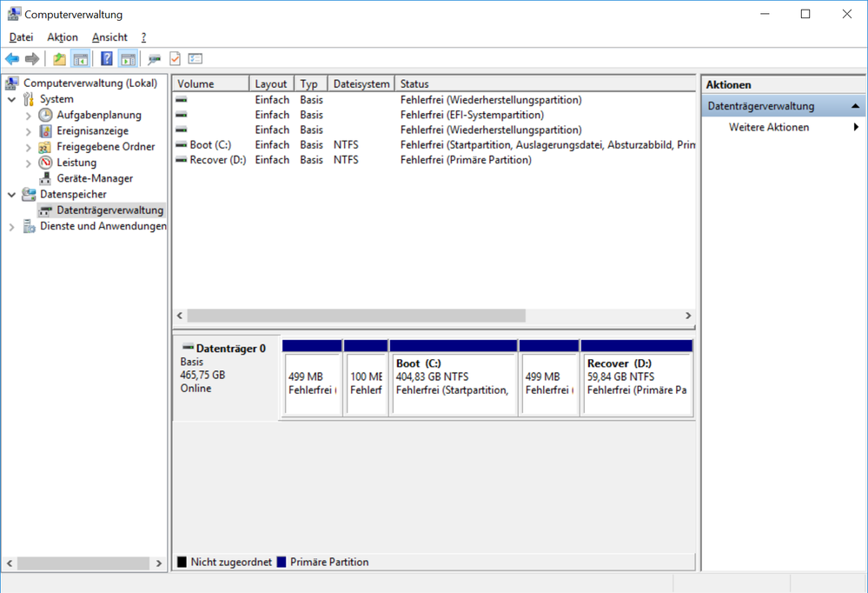Sort by the Dateisystem column header

(361, 84)
